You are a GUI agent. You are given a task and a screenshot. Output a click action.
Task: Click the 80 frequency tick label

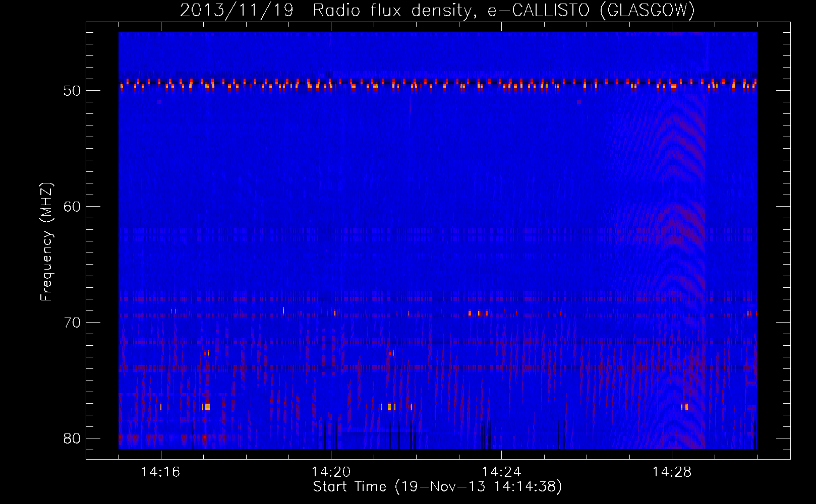point(72,438)
